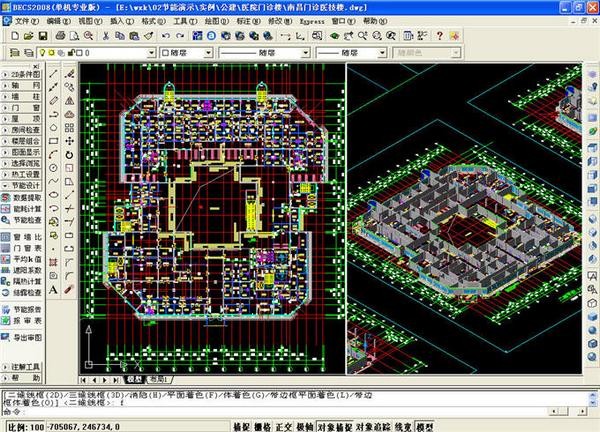Select the Circle draw tool
The height and width of the screenshot is (432, 600).
click(54, 168)
